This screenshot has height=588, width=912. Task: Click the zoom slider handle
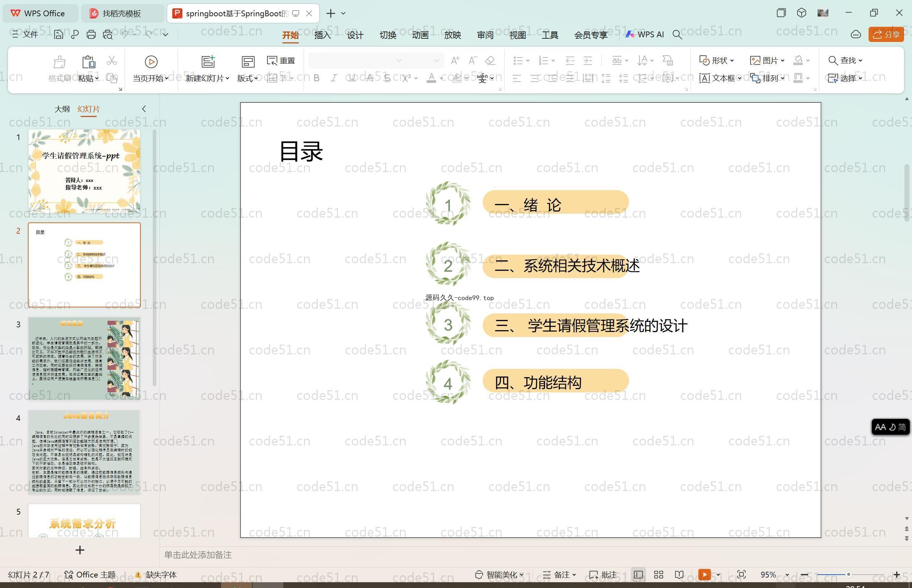848,575
